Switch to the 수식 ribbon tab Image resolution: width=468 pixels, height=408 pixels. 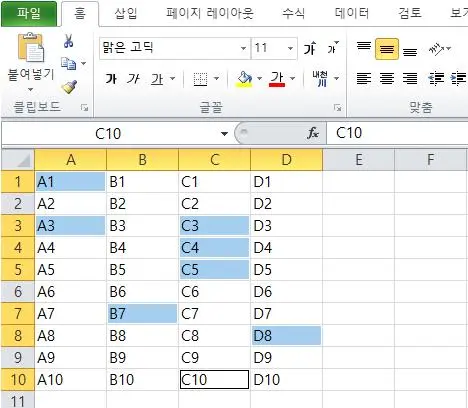click(294, 13)
